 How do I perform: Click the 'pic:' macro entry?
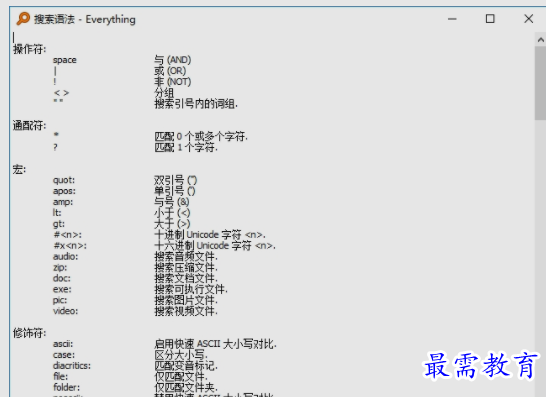60,300
